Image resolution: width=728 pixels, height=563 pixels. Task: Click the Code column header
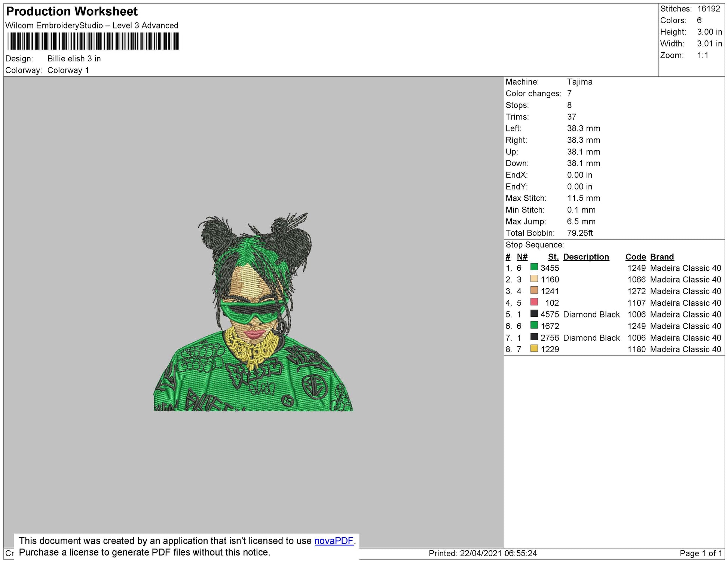pyautogui.click(x=636, y=257)
